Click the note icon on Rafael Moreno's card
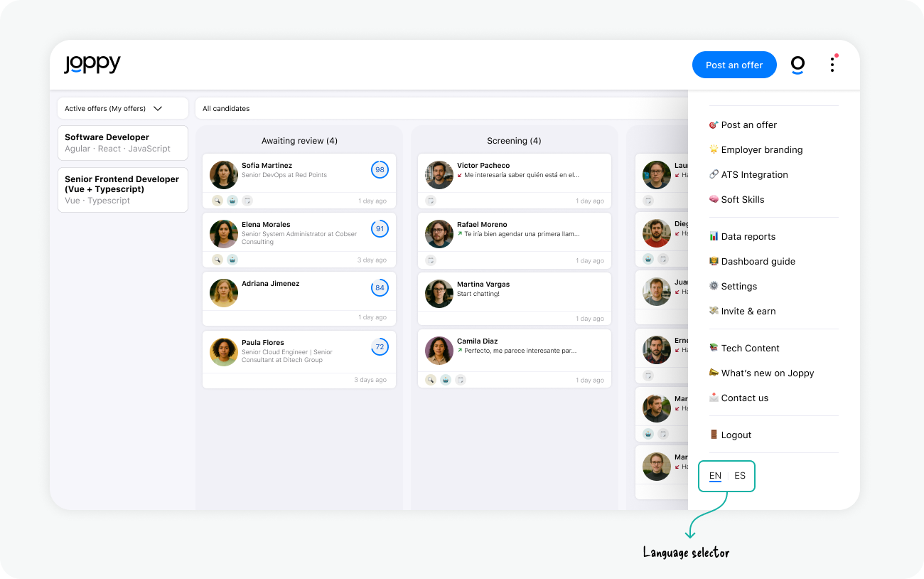The width and height of the screenshot is (924, 579). tap(430, 260)
